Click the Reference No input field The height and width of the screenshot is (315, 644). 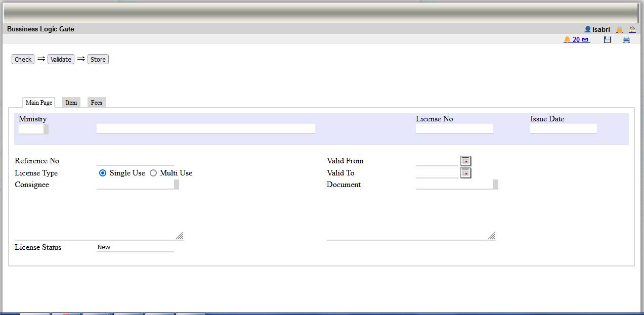[x=135, y=161]
